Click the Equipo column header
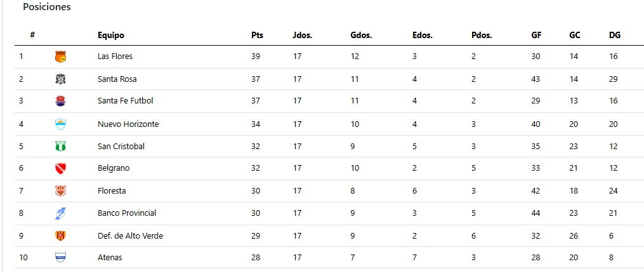Screen dimensions: 644x271 coord(111,36)
